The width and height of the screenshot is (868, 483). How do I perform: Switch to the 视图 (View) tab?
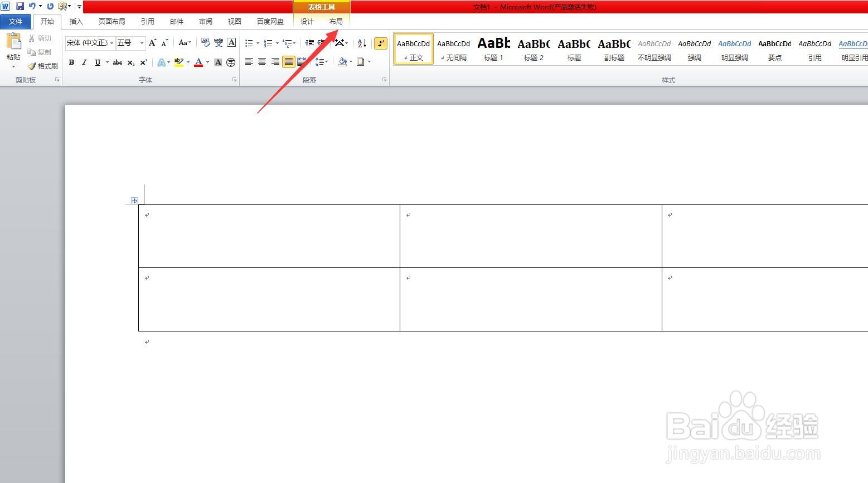pos(235,22)
